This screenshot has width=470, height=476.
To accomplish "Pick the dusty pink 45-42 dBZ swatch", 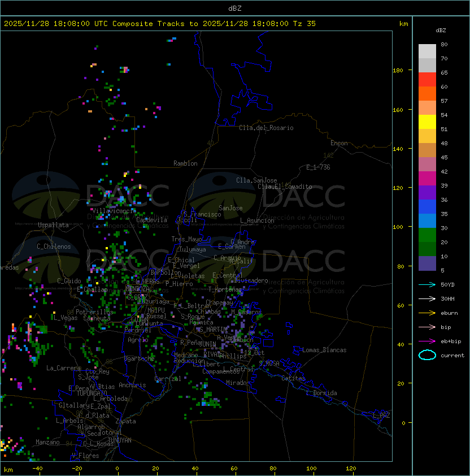I will 427,165.
